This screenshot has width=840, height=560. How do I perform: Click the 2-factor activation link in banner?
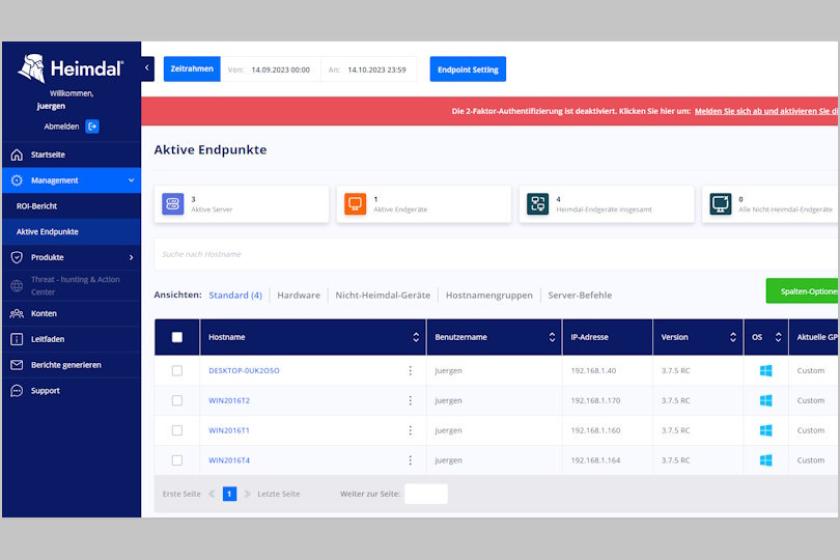click(767, 111)
